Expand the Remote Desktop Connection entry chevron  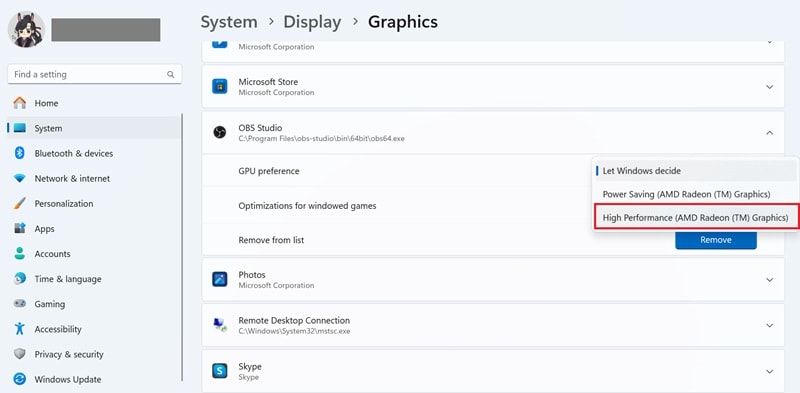(x=769, y=325)
